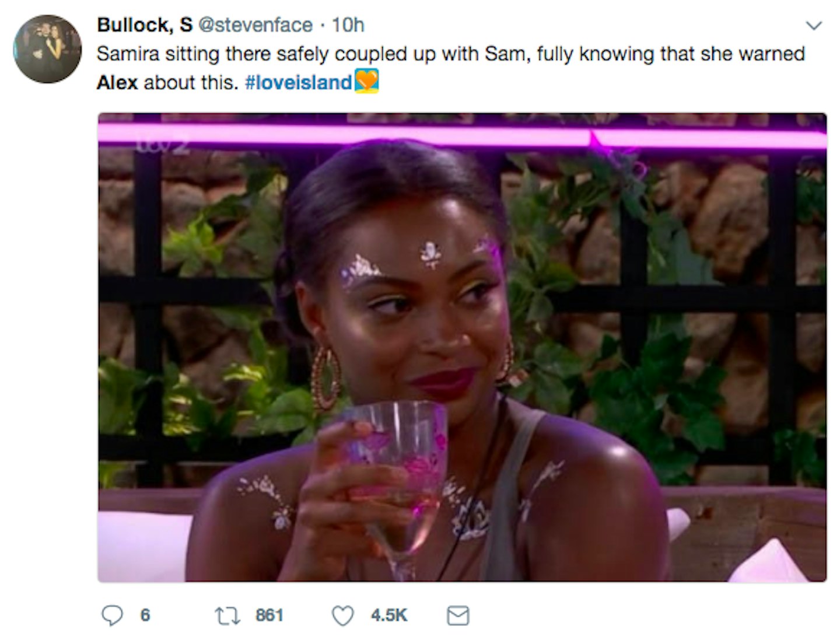
Task: Open the profile avatar picture
Action: point(47,49)
